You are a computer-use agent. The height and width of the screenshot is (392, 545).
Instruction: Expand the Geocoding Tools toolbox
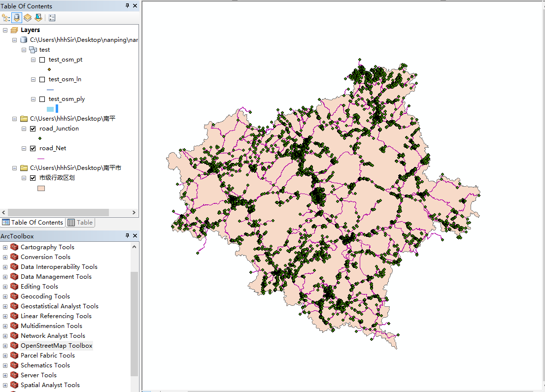[x=4, y=296]
